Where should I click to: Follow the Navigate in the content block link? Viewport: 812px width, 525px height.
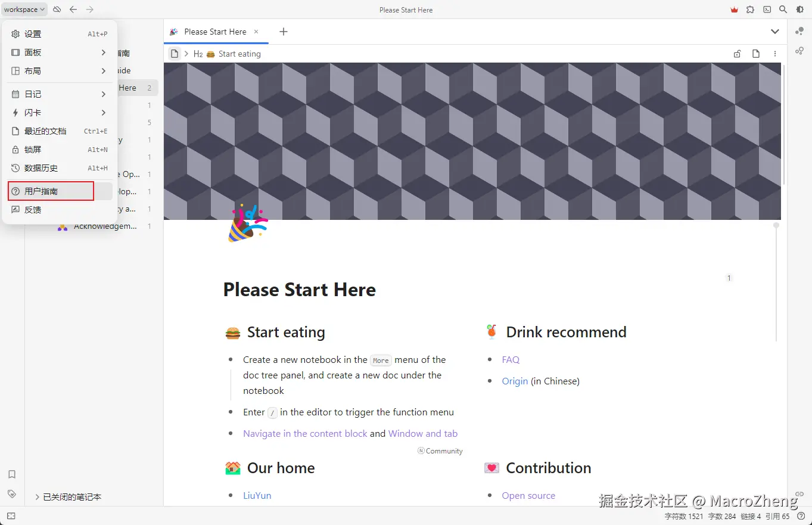(x=305, y=434)
